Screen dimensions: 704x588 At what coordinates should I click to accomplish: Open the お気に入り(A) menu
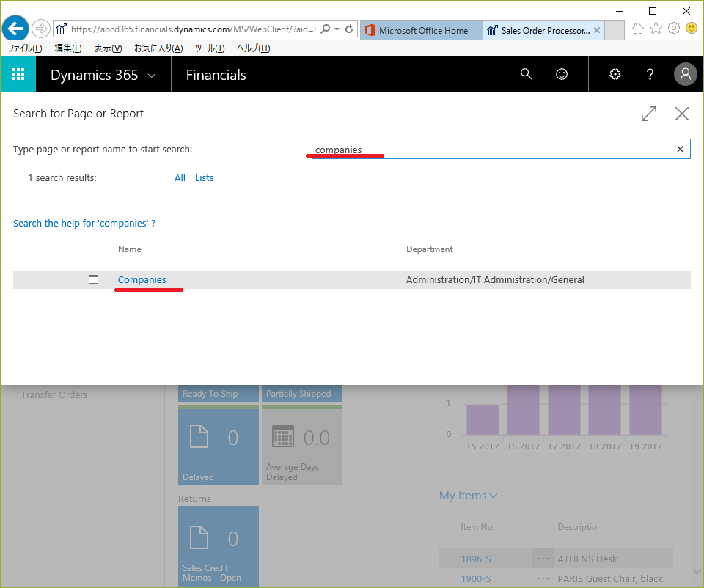158,48
